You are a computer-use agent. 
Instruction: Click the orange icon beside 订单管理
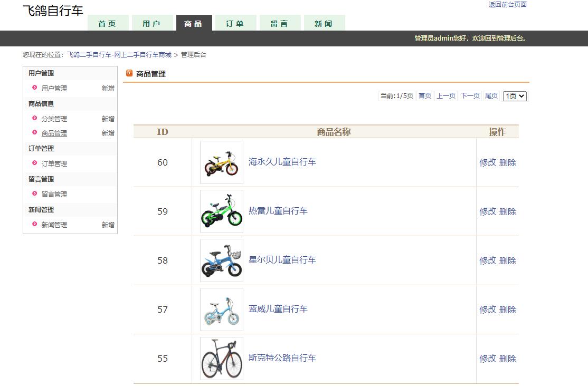click(x=34, y=163)
